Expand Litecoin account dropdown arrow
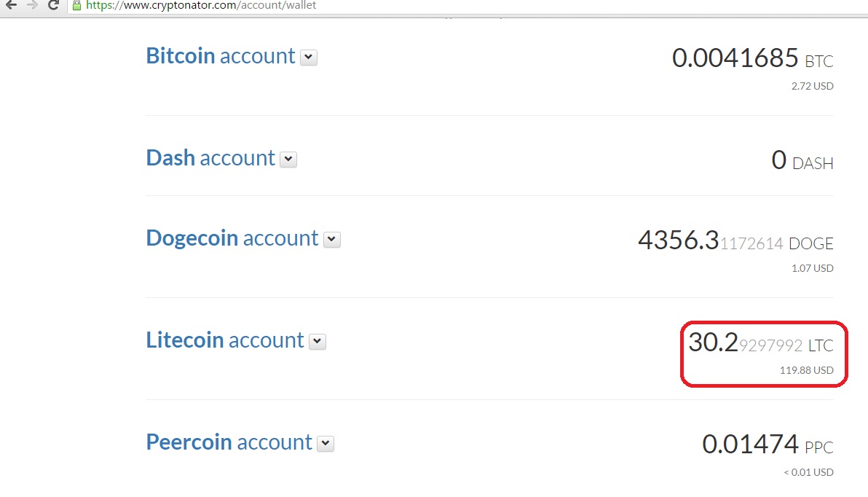This screenshot has height=497, width=868. [x=317, y=342]
